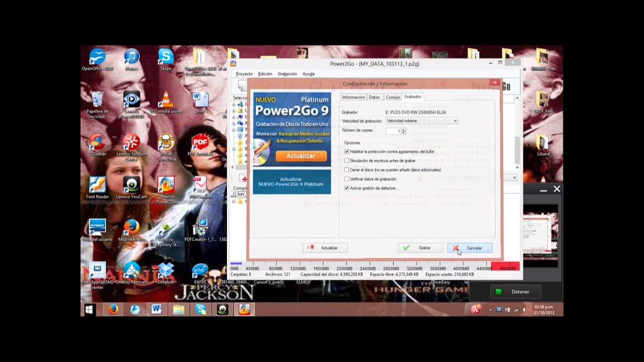Open File Explorer from taskbar
Viewport: 644px width, 362px height.
179,309
